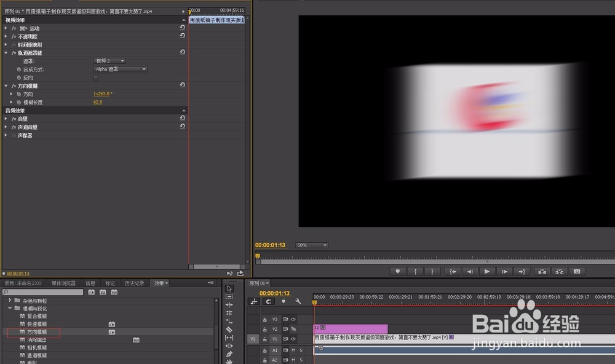Select the Rolling Edit tool
Screen dimensions: 615x364
(x=229, y=313)
